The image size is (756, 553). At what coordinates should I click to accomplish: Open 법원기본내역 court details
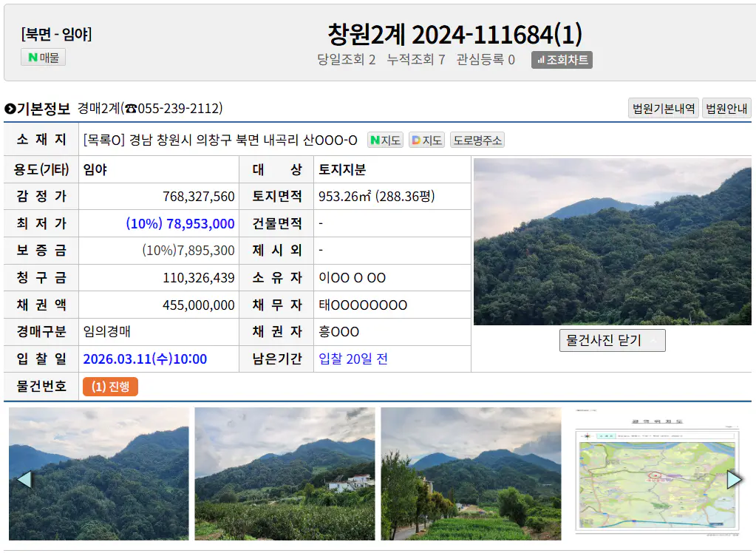pos(663,109)
